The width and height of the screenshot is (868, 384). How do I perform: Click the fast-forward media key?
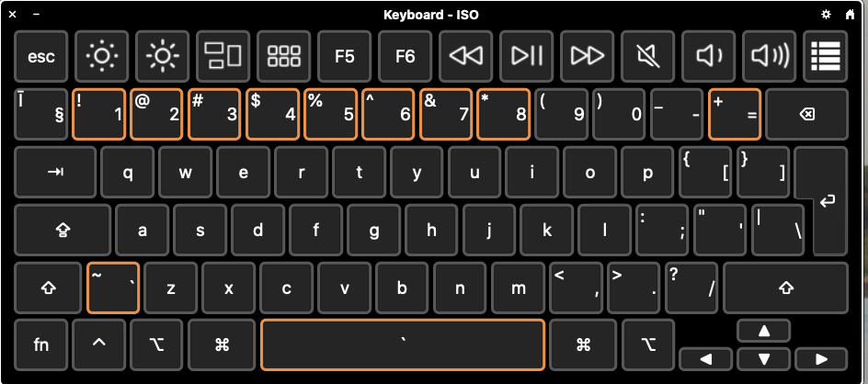point(588,56)
